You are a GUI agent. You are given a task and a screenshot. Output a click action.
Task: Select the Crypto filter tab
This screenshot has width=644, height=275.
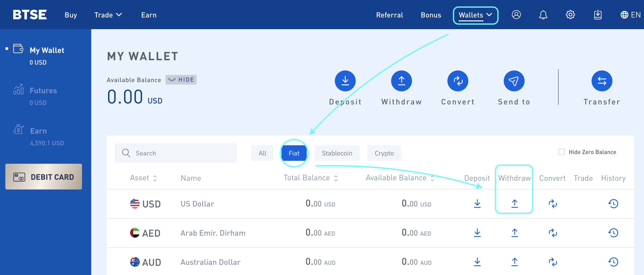pos(384,153)
